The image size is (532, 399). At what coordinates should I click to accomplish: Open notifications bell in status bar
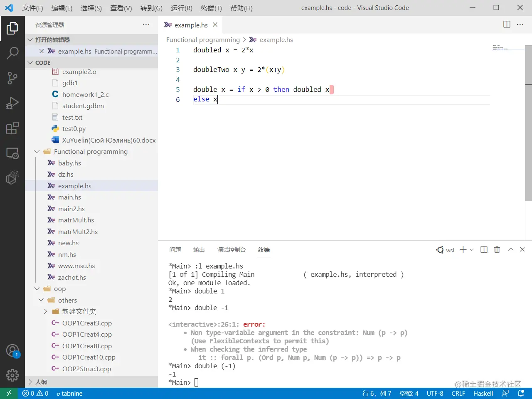tap(521, 393)
